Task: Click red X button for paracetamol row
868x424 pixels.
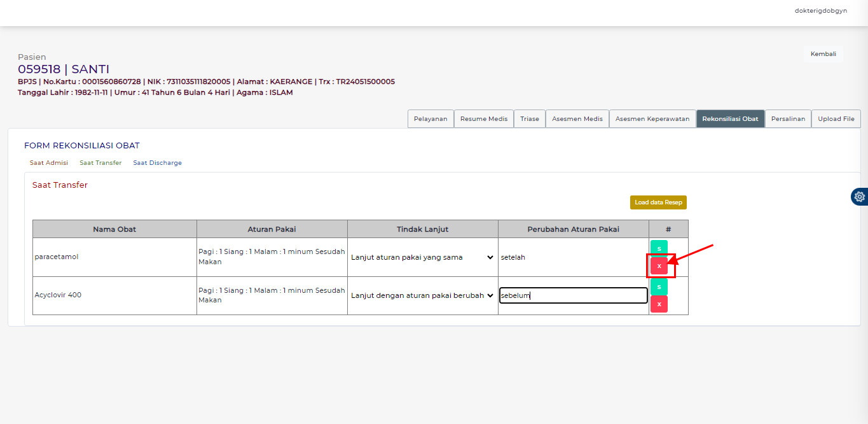Action: tap(659, 265)
